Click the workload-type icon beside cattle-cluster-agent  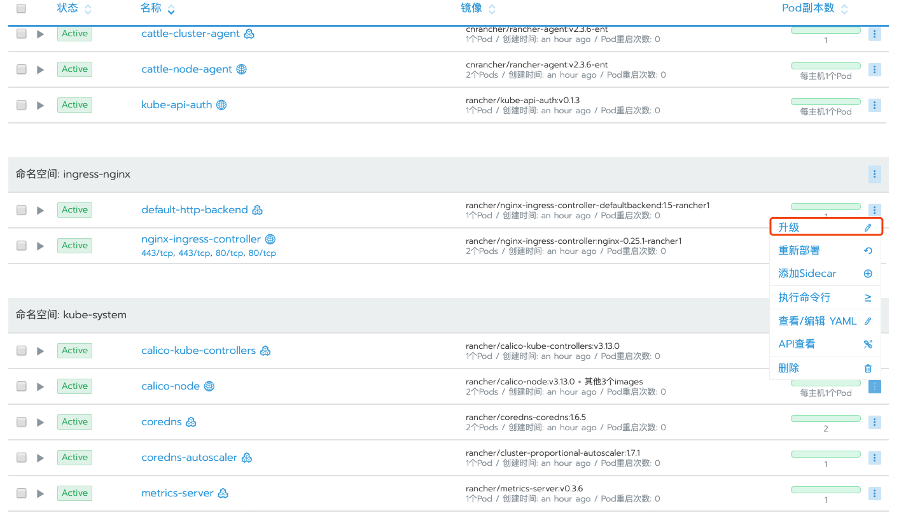(249, 34)
